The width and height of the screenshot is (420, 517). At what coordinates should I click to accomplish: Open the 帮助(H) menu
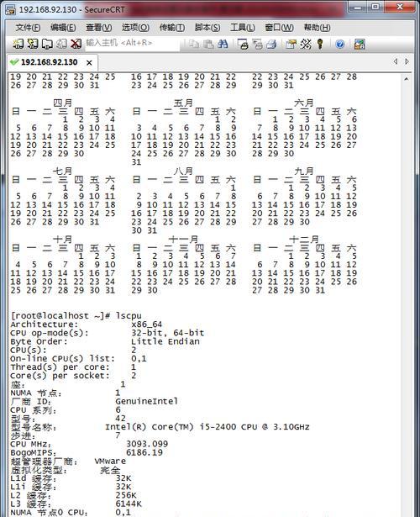[317, 28]
